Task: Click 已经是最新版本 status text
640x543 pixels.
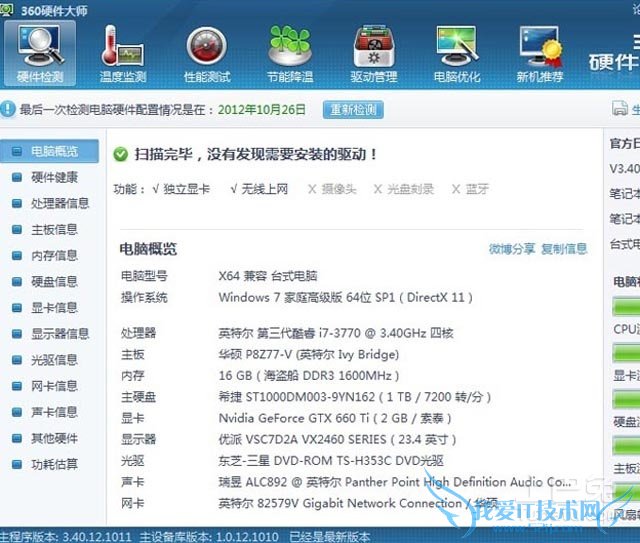Action: tap(330, 536)
